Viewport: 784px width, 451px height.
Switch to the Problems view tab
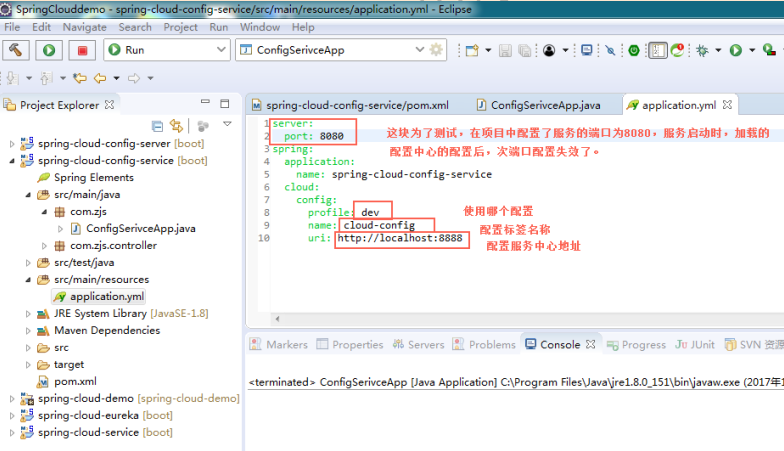coord(484,344)
